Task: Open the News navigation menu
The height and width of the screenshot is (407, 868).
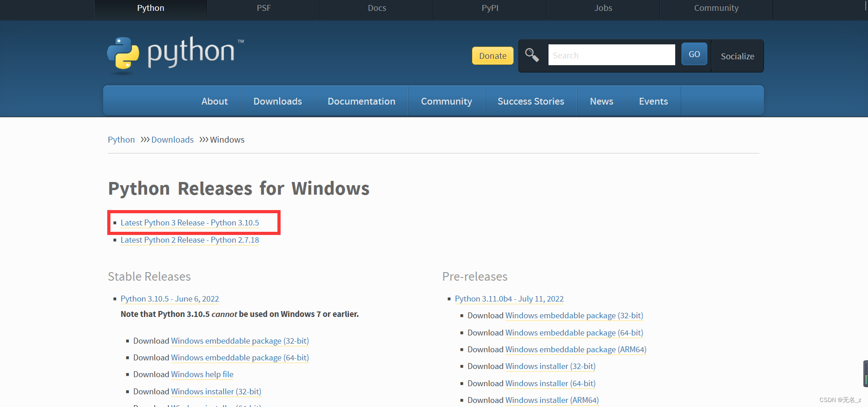Action: point(601,101)
